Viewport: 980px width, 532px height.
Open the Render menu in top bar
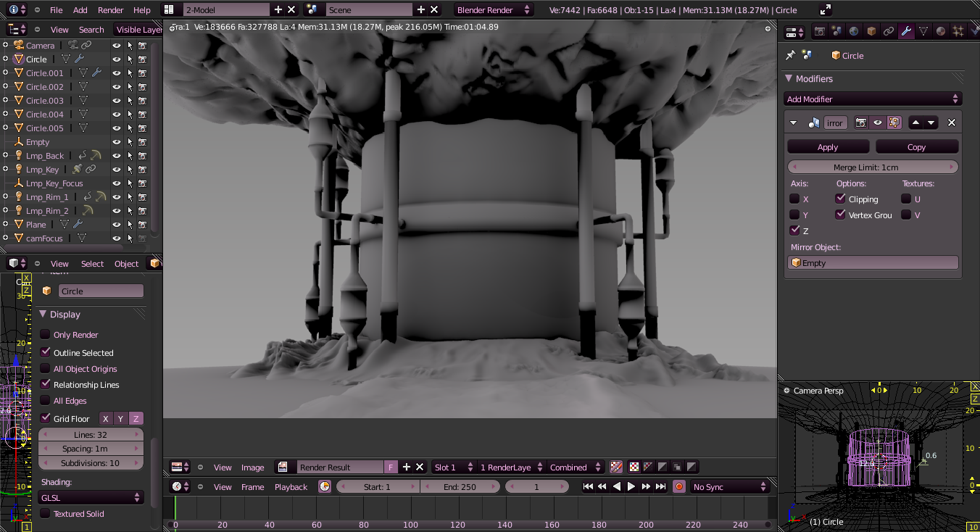pos(110,10)
